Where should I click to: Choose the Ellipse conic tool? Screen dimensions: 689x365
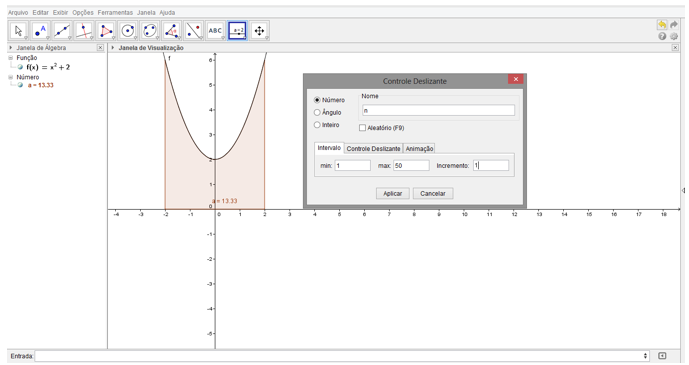149,31
